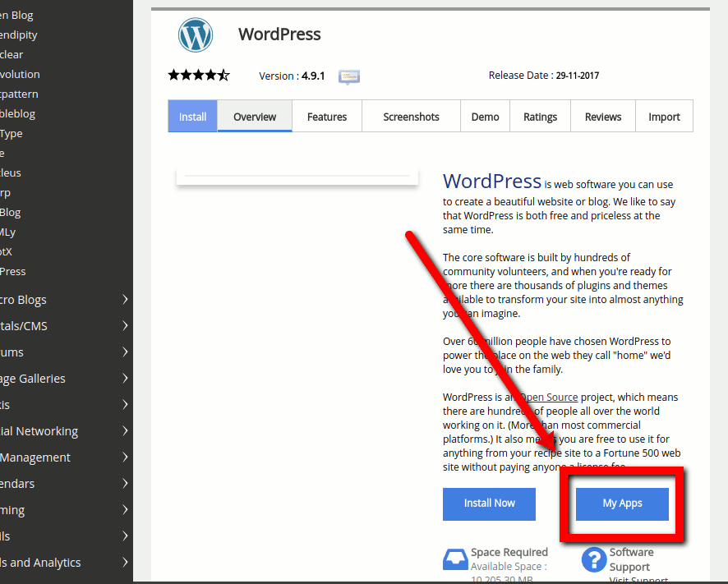The image size is (728, 584).
Task: Open the Ratings tab
Action: (540, 117)
